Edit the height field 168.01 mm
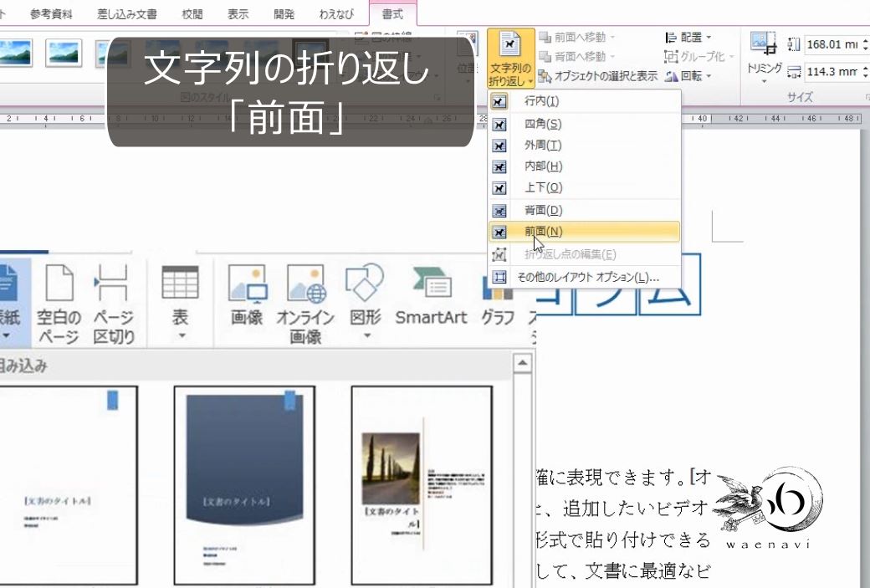 pos(832,44)
